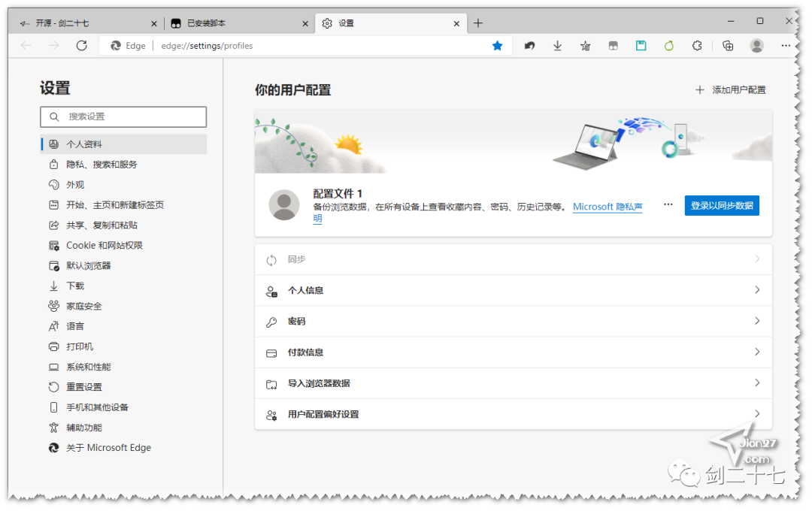Screen dimensions: 812x511
Task: Open the Downloads toolbar icon
Action: 557,46
